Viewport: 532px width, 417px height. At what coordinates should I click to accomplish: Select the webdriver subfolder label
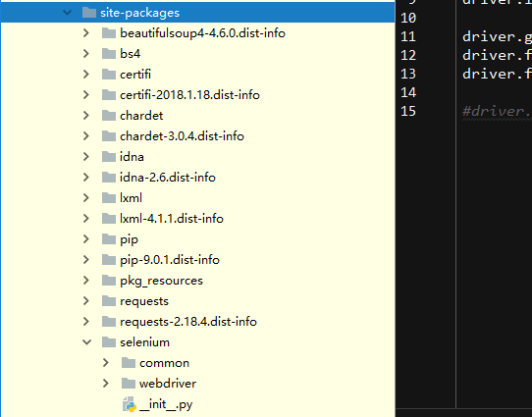click(x=168, y=384)
